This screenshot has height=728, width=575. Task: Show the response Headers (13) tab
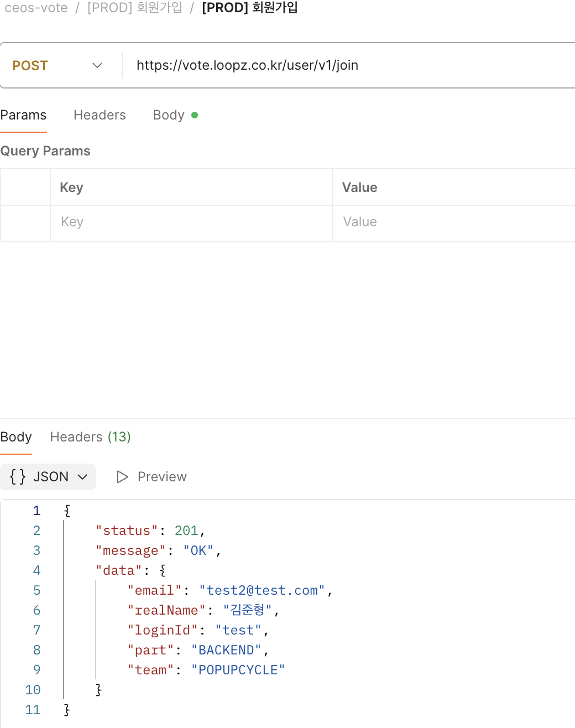90,437
